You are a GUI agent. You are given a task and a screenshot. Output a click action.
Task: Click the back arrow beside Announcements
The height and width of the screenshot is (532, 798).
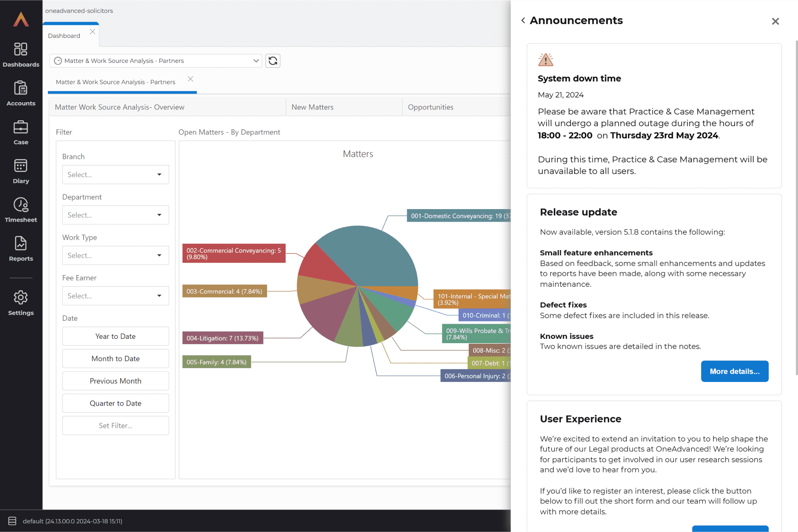523,20
